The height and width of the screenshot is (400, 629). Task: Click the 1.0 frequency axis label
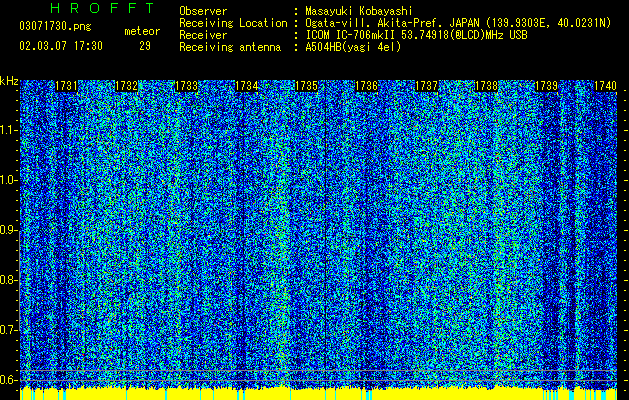click(8, 180)
